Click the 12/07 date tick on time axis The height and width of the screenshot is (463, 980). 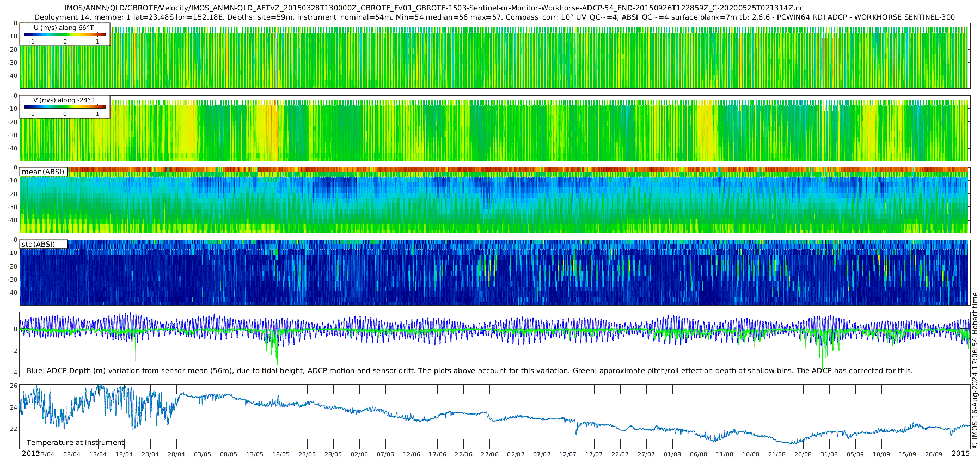(568, 454)
